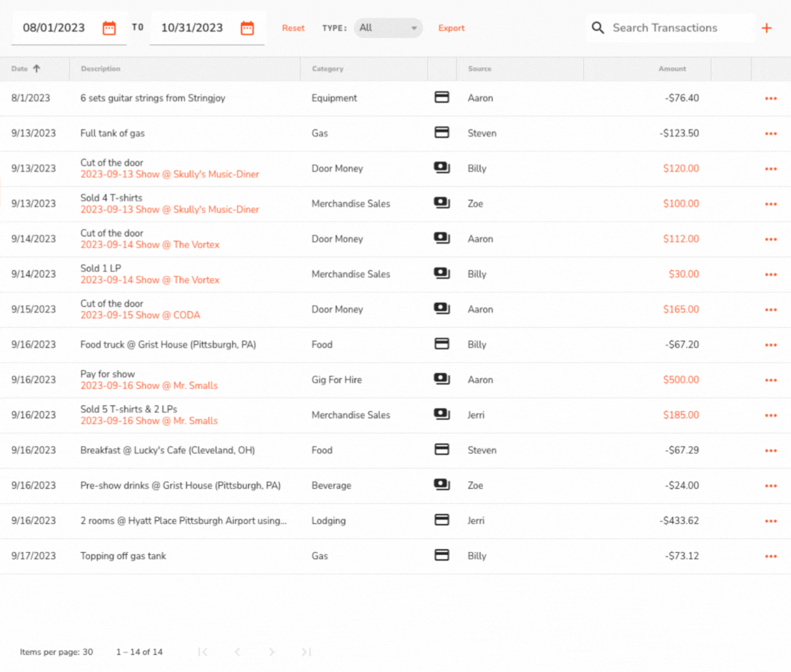Click the cash icon on the 9/13 Door Money row
Screen dimensions: 791x672
pos(442,167)
